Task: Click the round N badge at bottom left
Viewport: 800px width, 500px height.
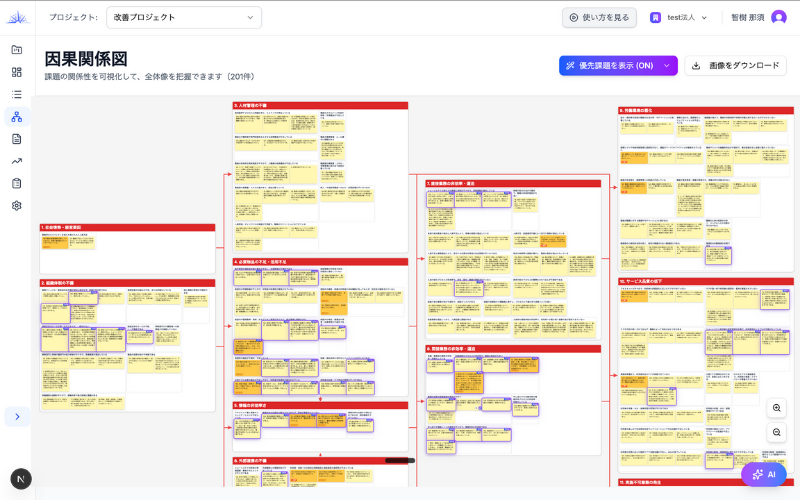Action: (x=21, y=479)
